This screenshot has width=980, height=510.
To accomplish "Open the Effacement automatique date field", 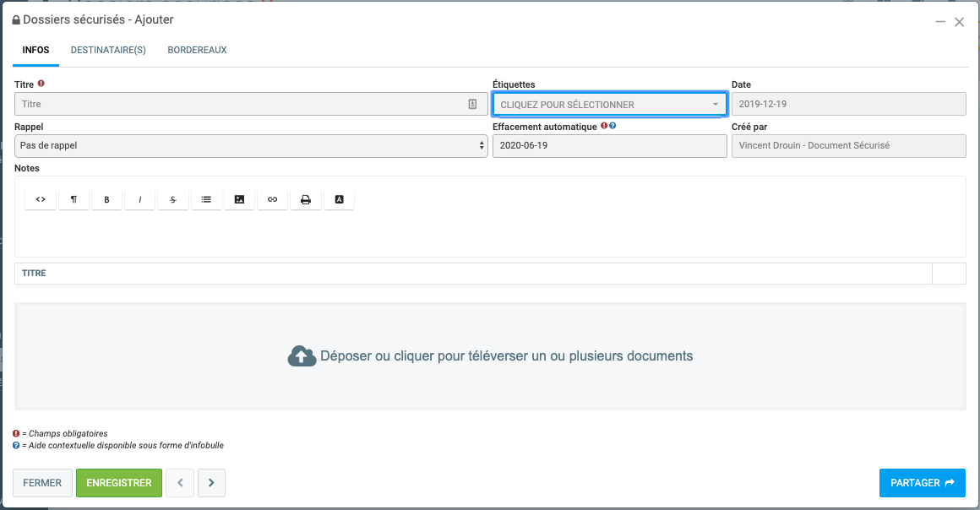I will pos(608,145).
